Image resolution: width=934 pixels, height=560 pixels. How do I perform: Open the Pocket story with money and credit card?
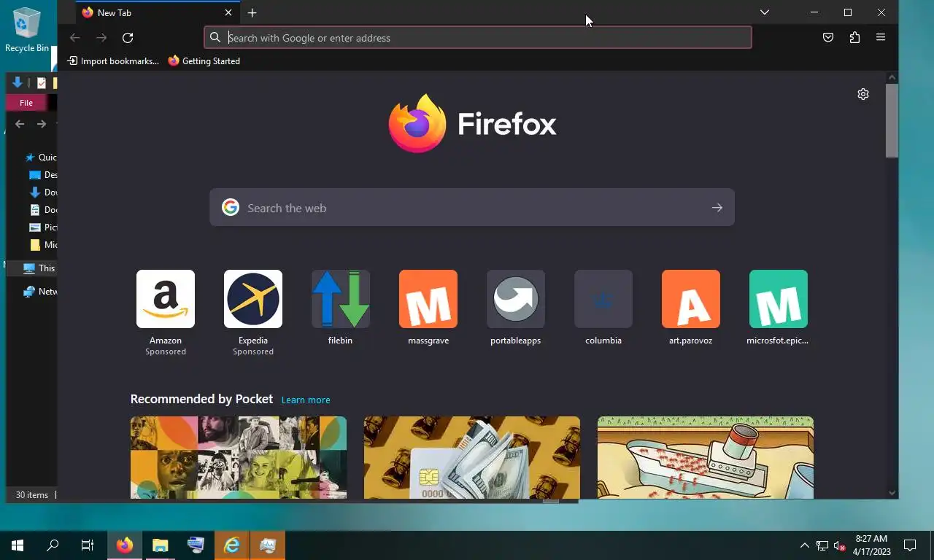coord(472,458)
